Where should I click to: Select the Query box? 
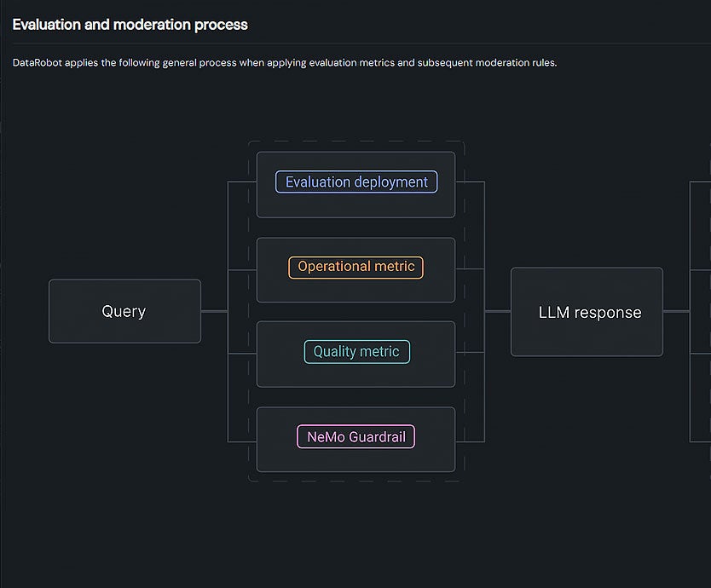(x=124, y=311)
